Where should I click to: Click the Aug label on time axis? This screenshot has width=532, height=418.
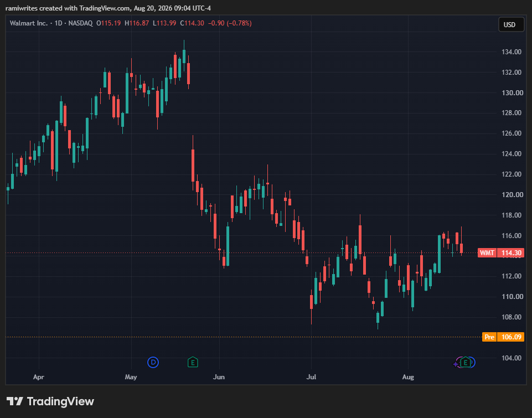click(408, 377)
